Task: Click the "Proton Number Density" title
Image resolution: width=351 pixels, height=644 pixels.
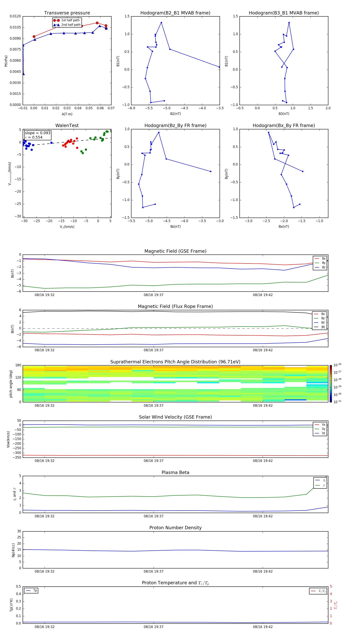Action: (175, 528)
